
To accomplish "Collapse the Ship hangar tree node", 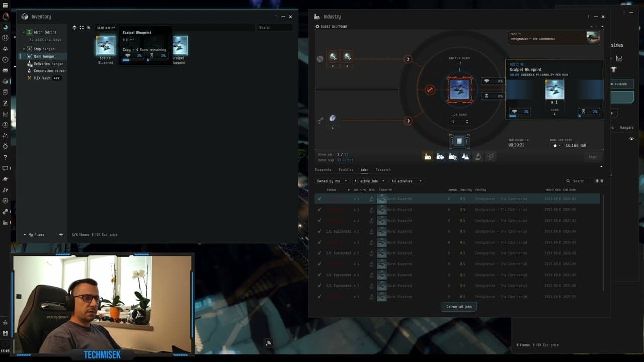I will (24, 49).
